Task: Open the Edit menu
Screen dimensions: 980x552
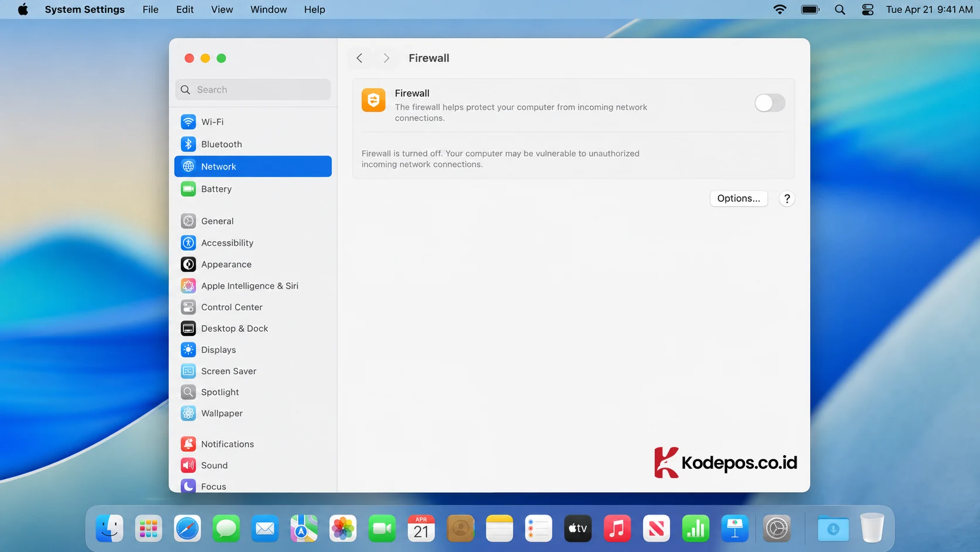Action: [x=185, y=9]
